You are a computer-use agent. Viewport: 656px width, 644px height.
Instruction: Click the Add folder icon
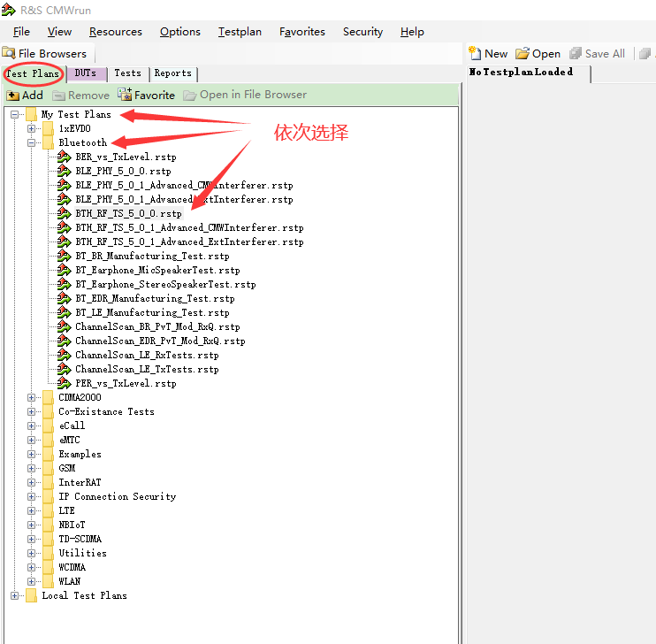(12, 96)
